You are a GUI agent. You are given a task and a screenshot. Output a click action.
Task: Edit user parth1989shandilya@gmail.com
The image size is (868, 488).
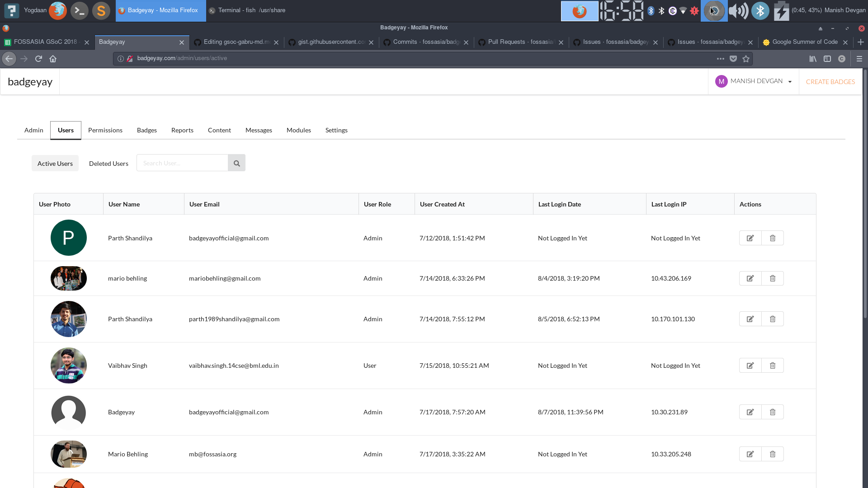coord(750,319)
